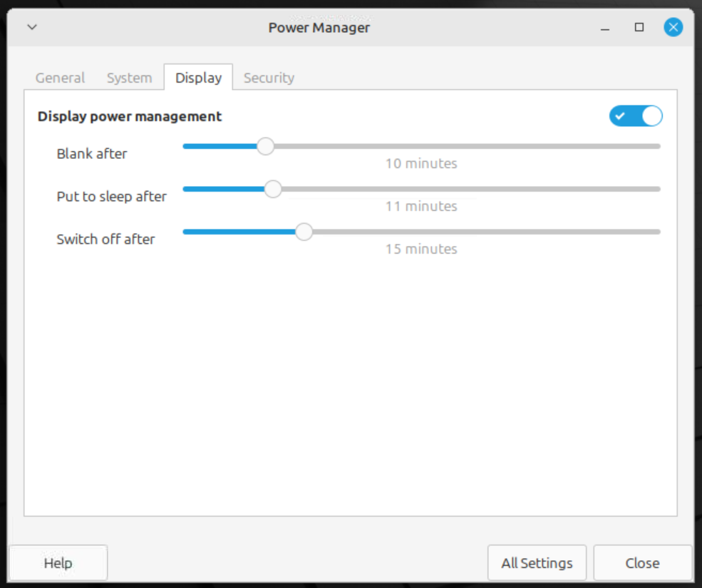The height and width of the screenshot is (588, 702).
Task: Open the window menu chevron in title bar
Action: pos(32,27)
